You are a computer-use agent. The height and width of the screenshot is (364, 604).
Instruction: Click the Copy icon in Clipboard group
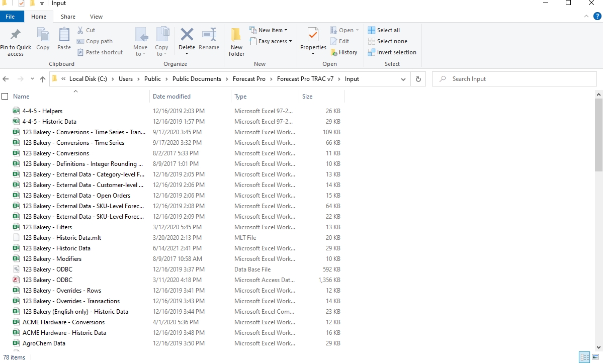point(43,35)
